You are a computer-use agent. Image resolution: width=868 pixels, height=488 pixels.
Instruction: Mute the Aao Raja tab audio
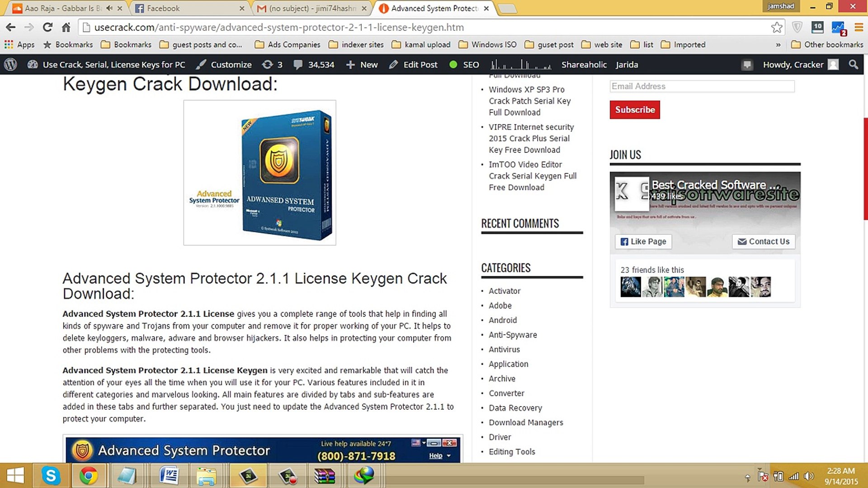tap(109, 8)
